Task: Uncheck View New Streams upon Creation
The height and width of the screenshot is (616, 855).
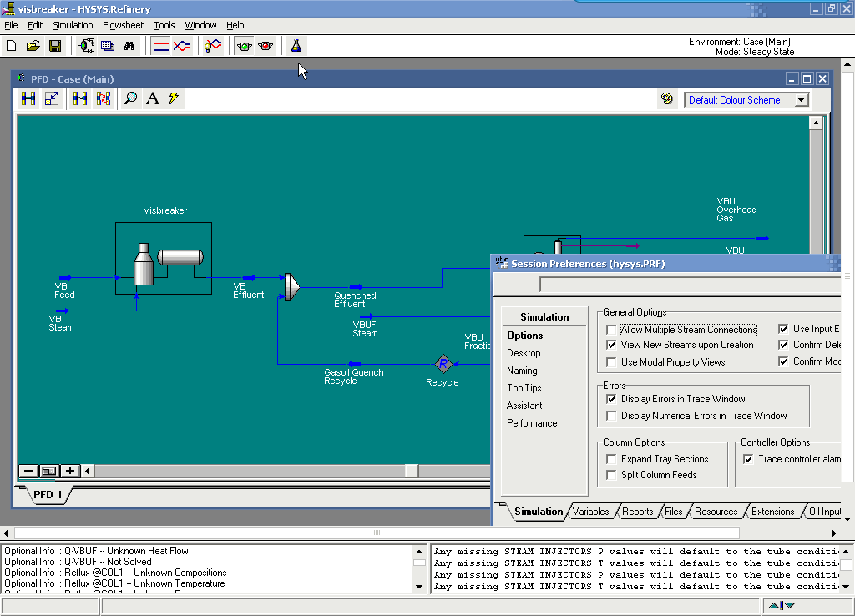Action: [x=611, y=345]
